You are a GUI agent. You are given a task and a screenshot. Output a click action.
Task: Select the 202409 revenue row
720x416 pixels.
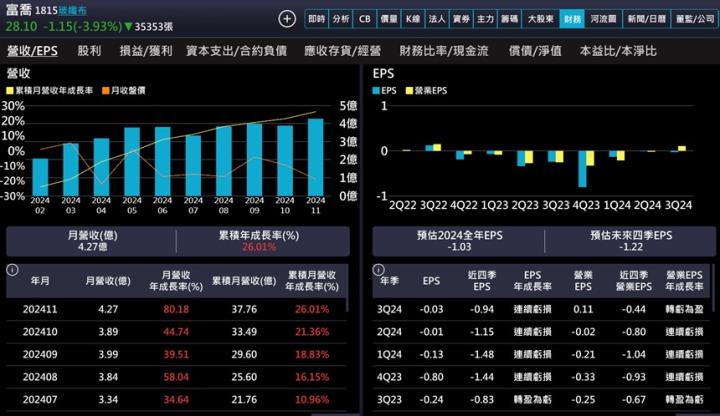click(x=176, y=354)
